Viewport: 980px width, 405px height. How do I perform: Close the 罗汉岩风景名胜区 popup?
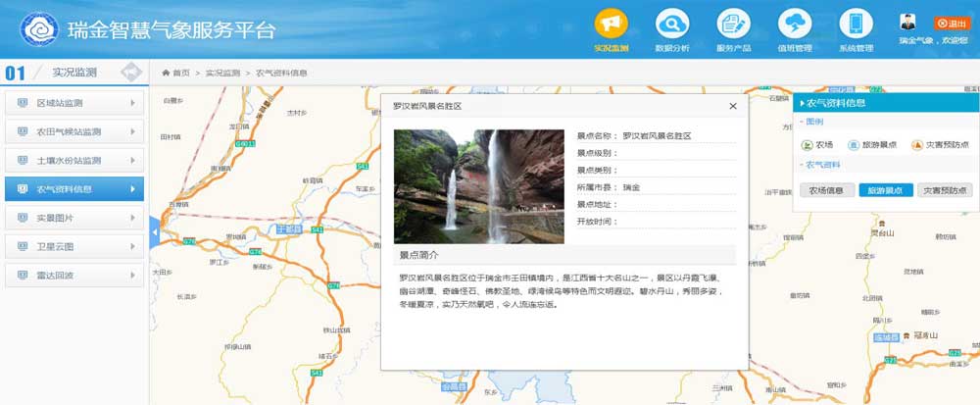[x=733, y=106]
